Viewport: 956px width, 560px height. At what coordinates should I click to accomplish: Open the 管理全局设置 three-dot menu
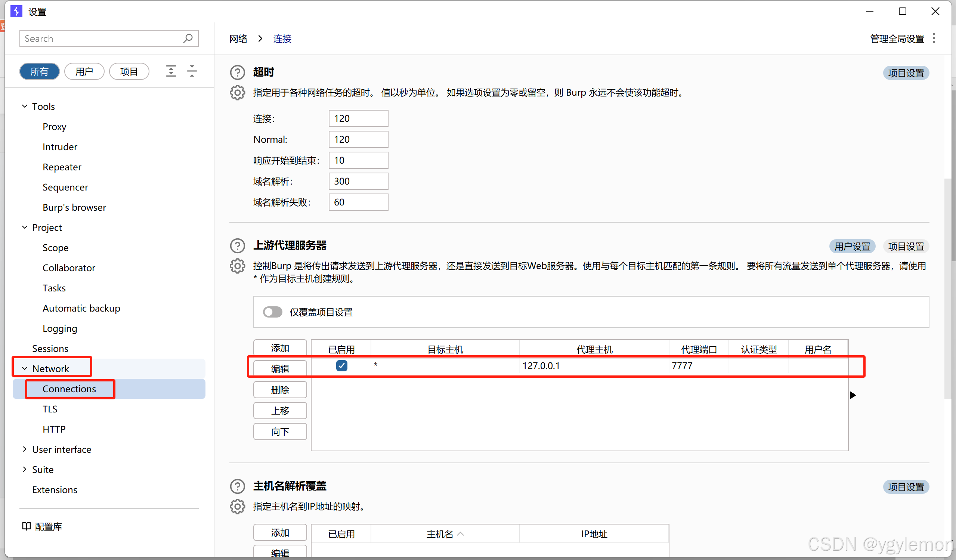tap(934, 38)
